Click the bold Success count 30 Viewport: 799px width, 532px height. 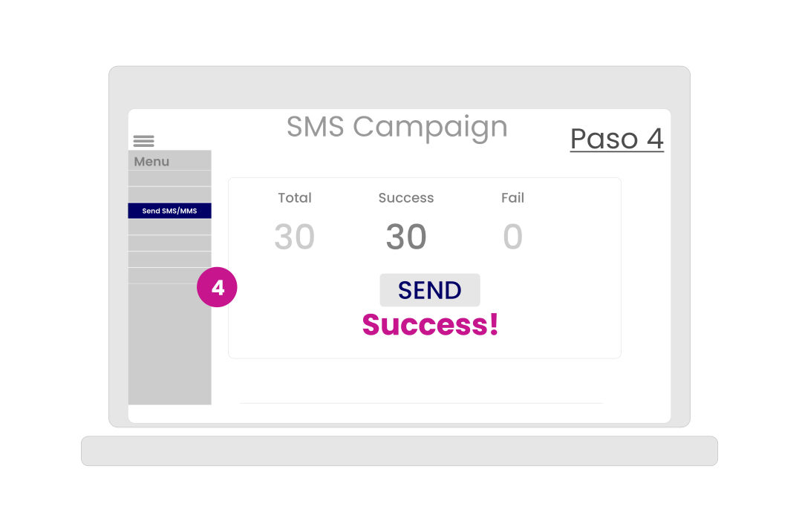click(x=406, y=237)
